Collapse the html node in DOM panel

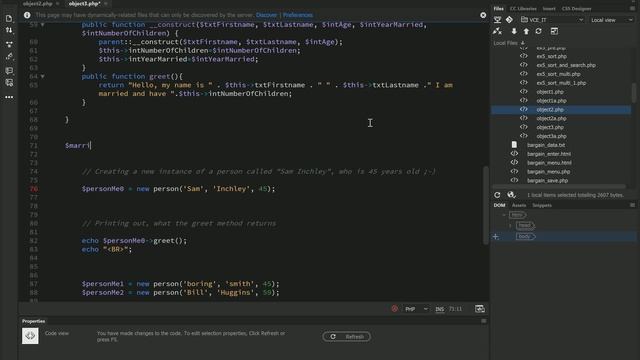504,215
